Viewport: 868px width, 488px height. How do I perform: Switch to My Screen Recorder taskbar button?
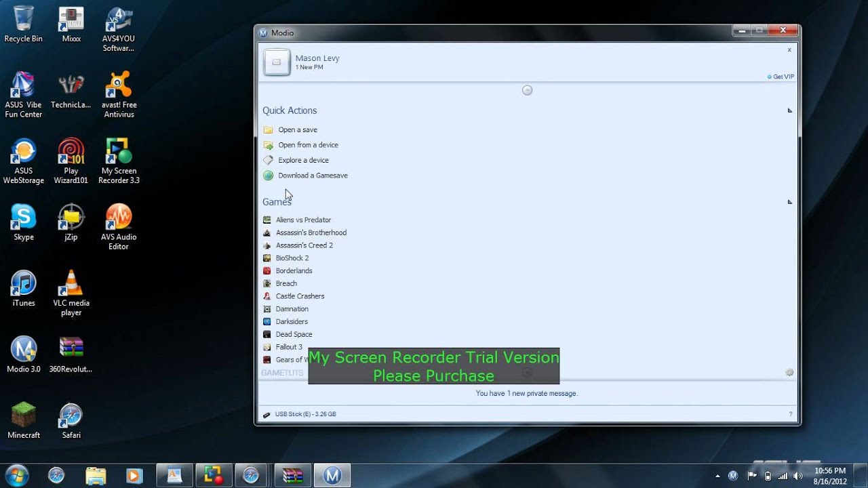click(x=214, y=476)
